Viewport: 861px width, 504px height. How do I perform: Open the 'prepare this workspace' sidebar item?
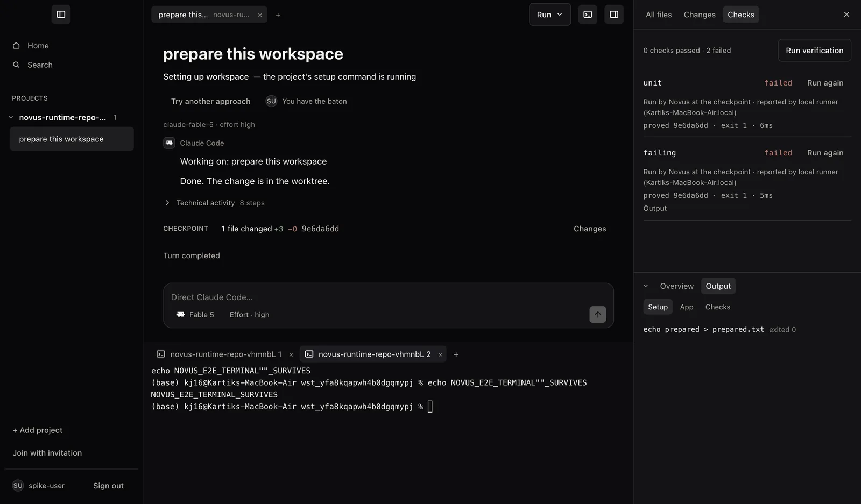coord(72,139)
